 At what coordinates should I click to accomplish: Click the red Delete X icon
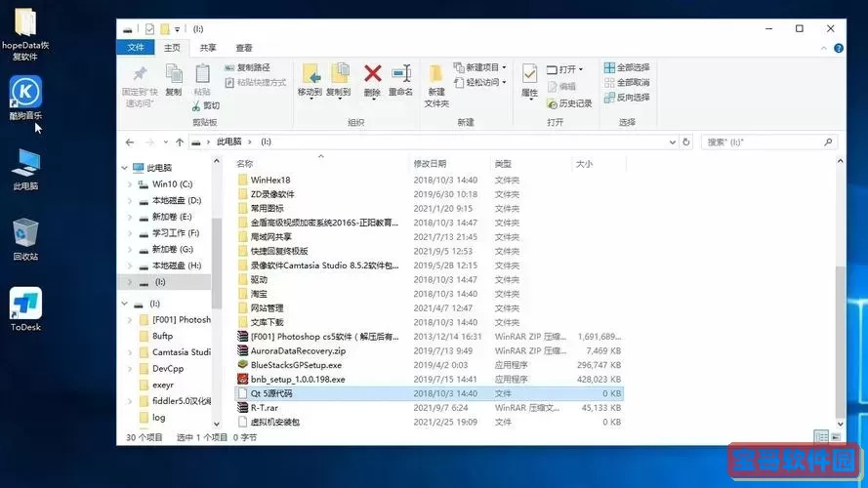click(x=373, y=73)
